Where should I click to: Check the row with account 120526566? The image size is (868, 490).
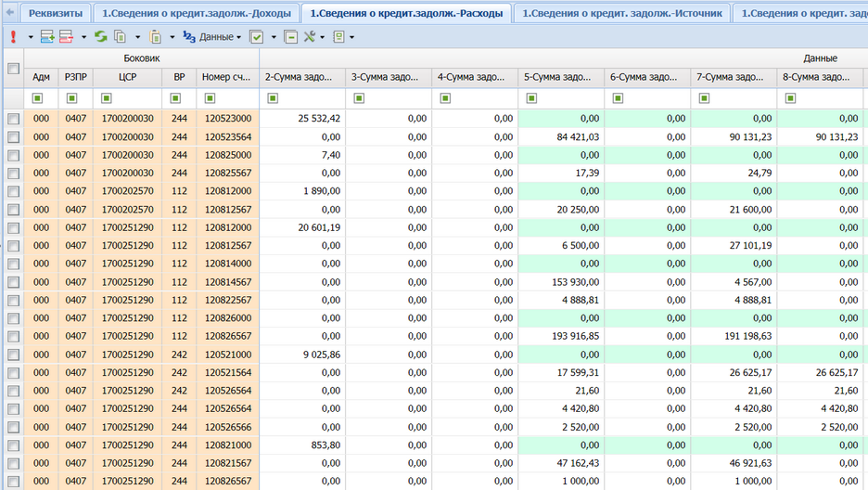(13, 427)
